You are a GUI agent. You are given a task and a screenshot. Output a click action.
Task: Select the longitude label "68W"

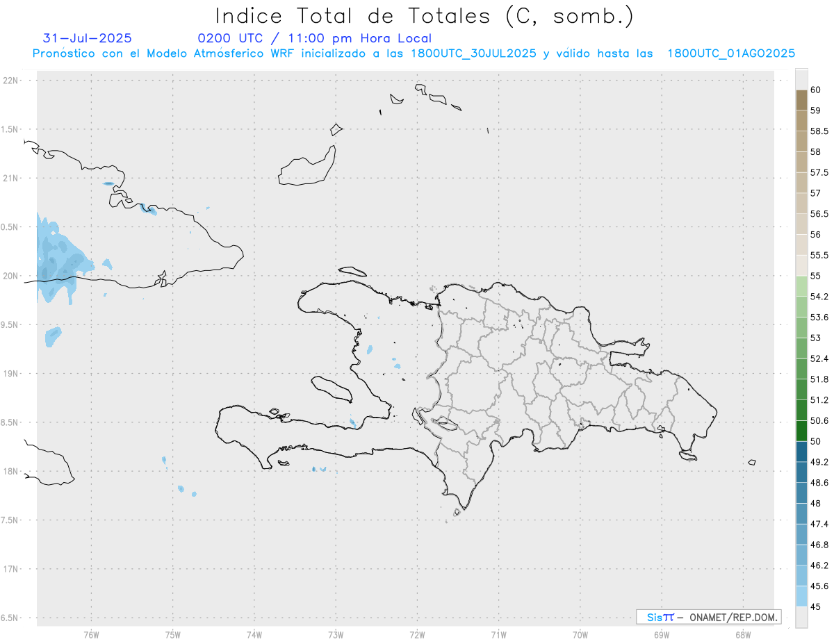coord(743,634)
